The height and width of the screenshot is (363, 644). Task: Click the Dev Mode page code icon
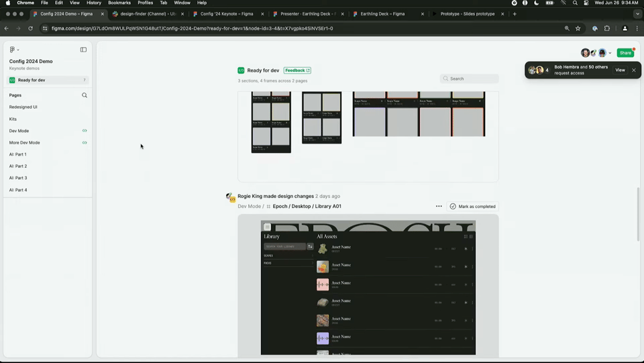tap(85, 131)
